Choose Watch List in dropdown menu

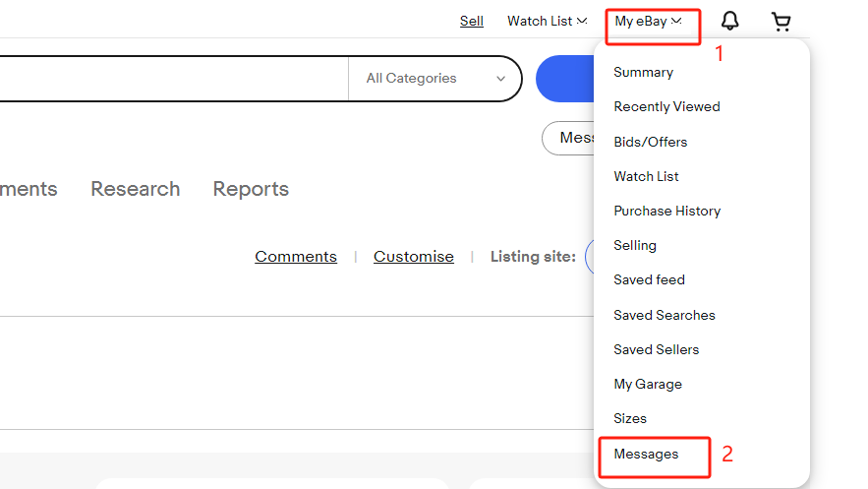pos(646,176)
